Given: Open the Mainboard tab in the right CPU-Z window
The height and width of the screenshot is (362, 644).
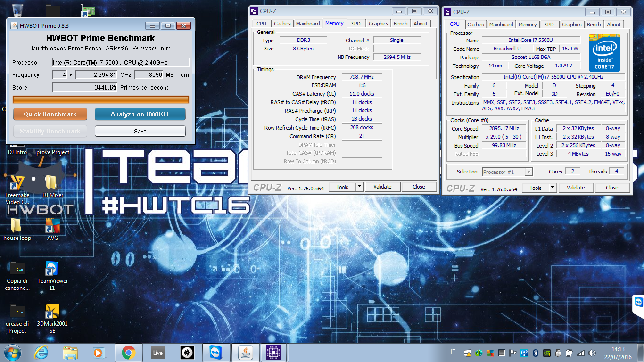Looking at the screenshot, I should pyautogui.click(x=501, y=25).
